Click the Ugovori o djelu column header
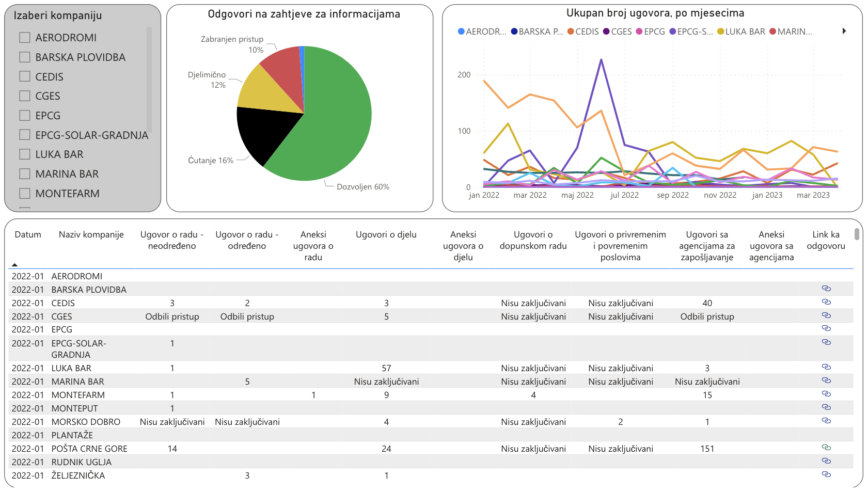 (386, 234)
